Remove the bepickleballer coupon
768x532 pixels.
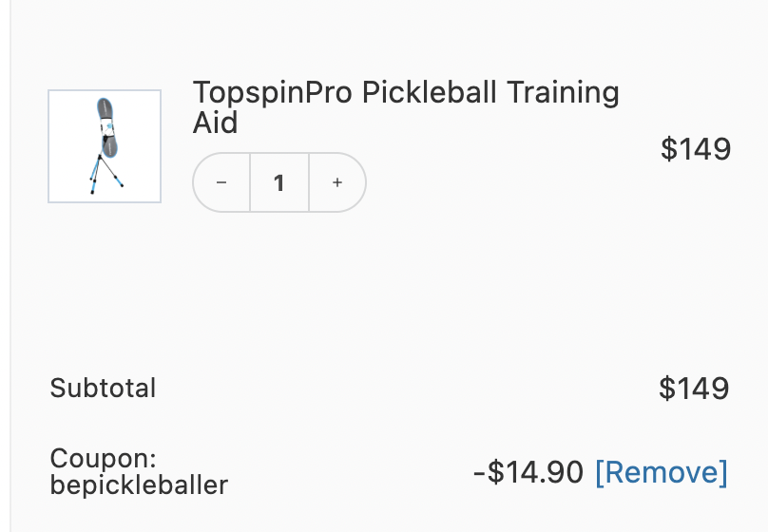pos(661,472)
